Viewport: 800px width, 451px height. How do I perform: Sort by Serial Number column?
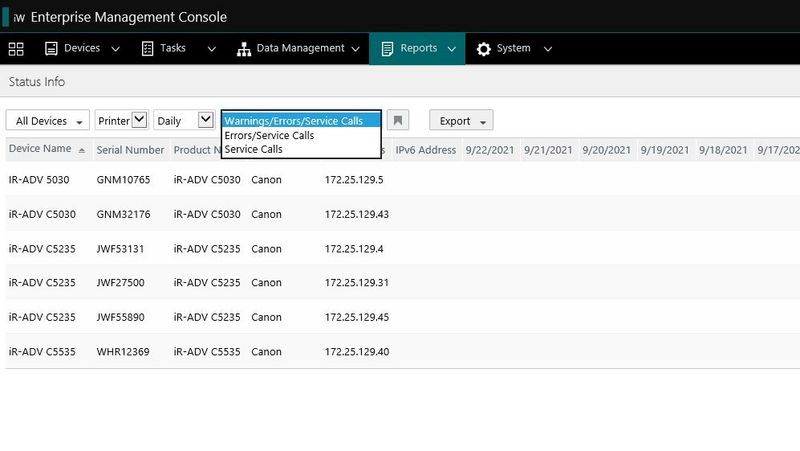[130, 149]
